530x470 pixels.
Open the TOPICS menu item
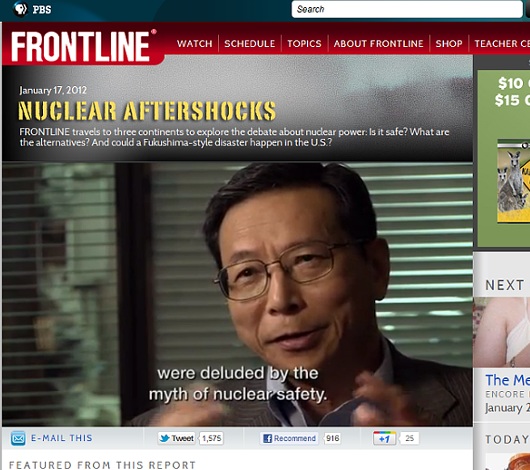click(304, 44)
